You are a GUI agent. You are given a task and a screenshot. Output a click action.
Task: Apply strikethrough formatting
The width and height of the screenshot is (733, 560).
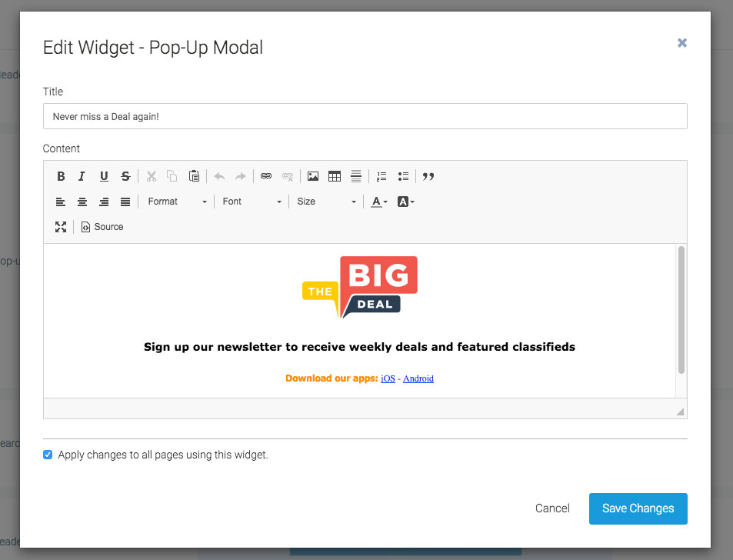point(125,176)
